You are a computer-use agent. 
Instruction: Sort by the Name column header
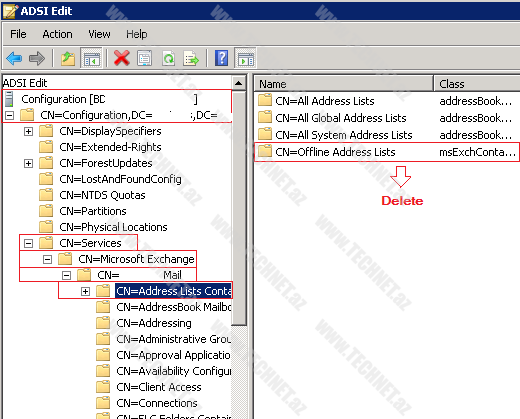344,84
